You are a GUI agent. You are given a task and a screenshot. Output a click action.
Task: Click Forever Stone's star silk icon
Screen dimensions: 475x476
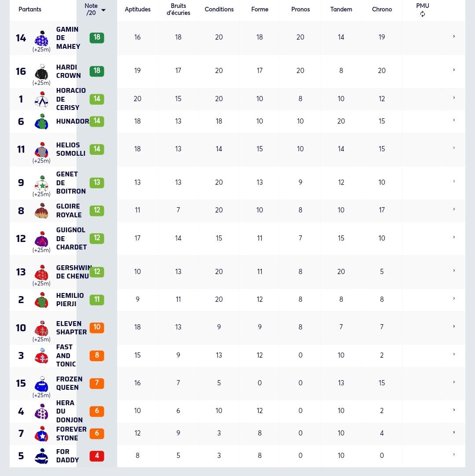pos(42,434)
